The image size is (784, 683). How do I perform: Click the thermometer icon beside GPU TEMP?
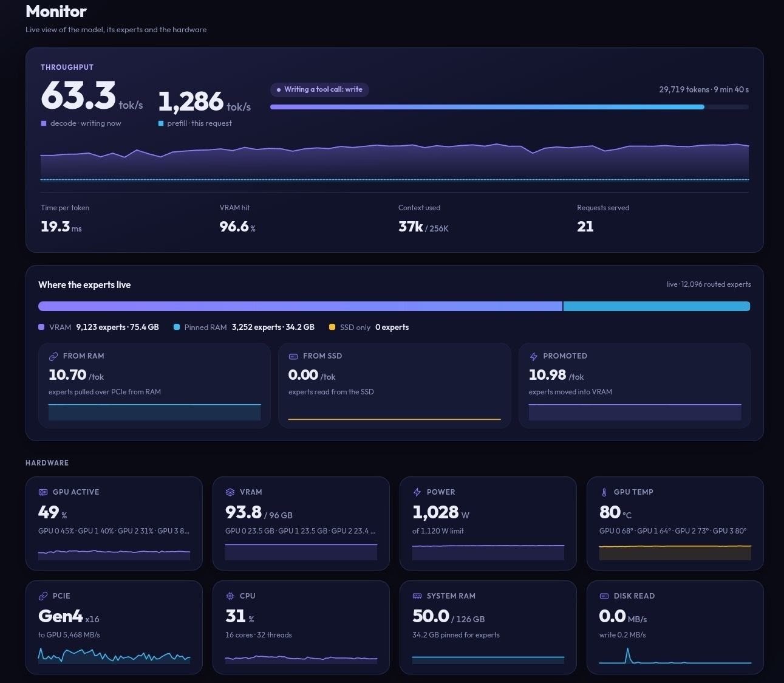click(x=604, y=492)
